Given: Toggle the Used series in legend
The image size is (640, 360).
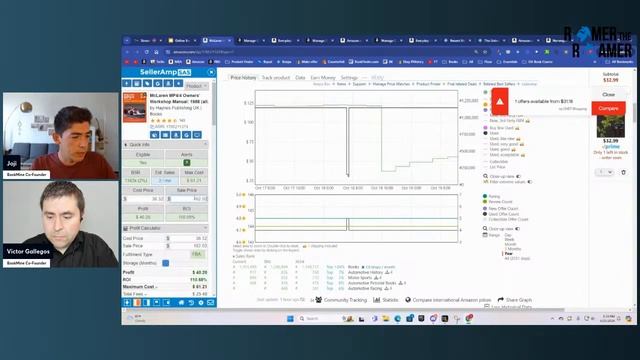Looking at the screenshot, I should click(491, 133).
